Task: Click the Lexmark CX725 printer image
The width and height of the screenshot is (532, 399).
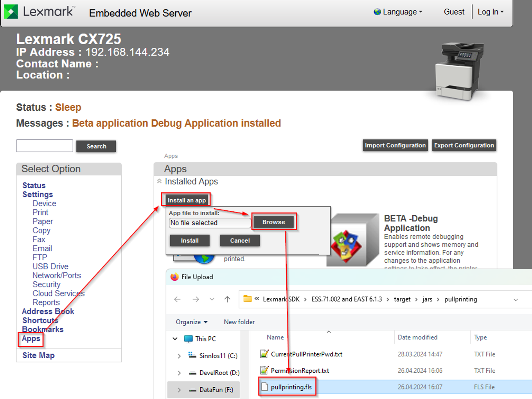Action: pyautogui.click(x=460, y=71)
